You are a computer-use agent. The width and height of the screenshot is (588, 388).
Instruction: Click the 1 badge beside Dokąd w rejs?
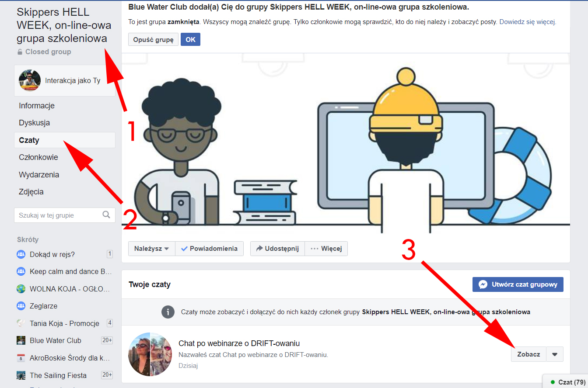(x=110, y=254)
